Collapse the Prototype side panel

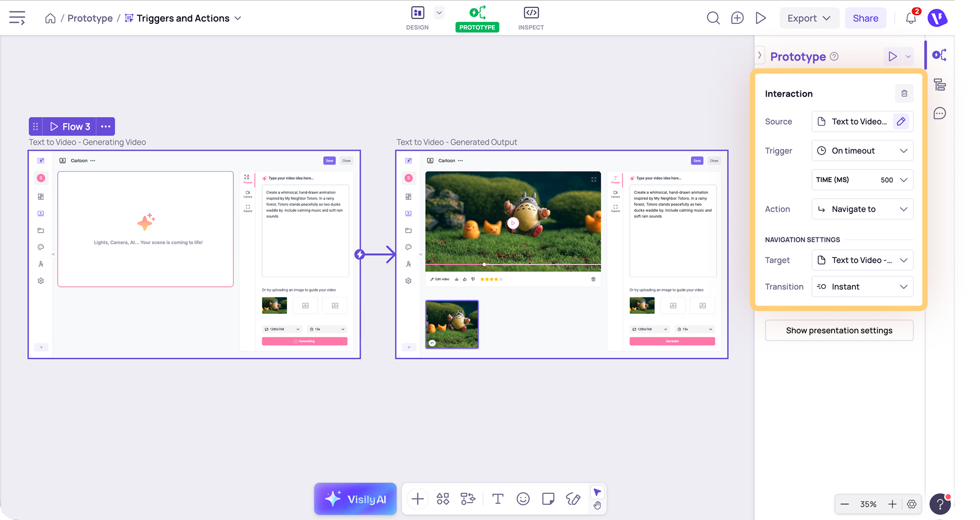click(759, 55)
